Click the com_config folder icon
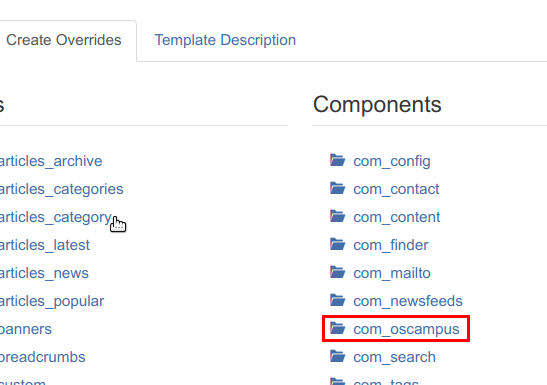 337,160
